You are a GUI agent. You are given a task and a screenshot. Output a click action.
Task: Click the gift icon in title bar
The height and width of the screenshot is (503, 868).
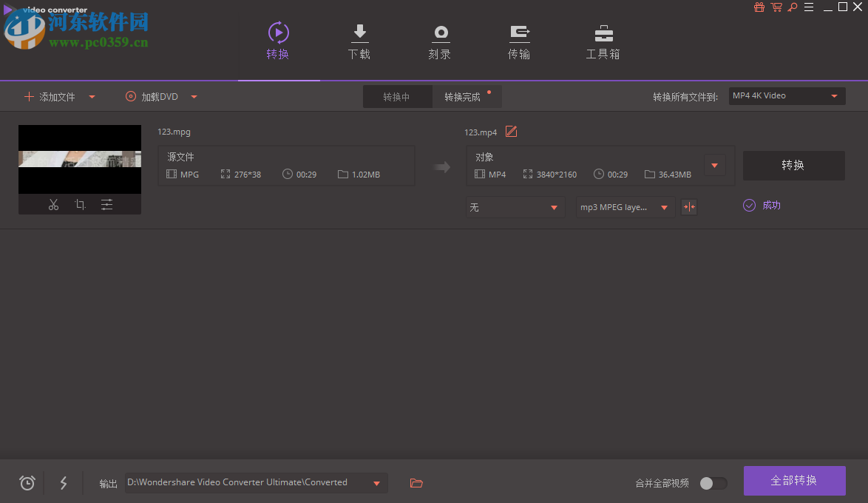coord(759,7)
